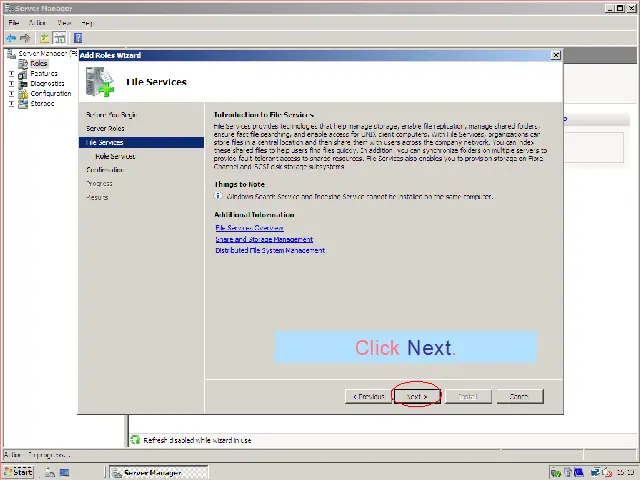Click the Previous button

click(x=369, y=396)
